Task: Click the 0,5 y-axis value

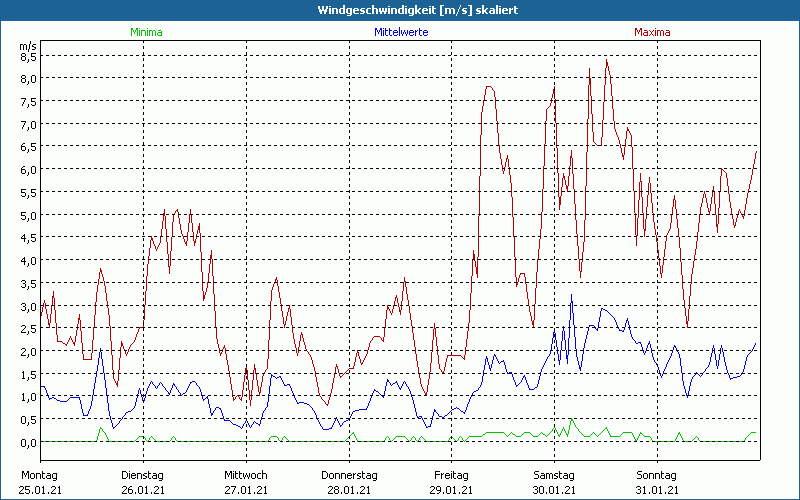Action: tap(29, 420)
